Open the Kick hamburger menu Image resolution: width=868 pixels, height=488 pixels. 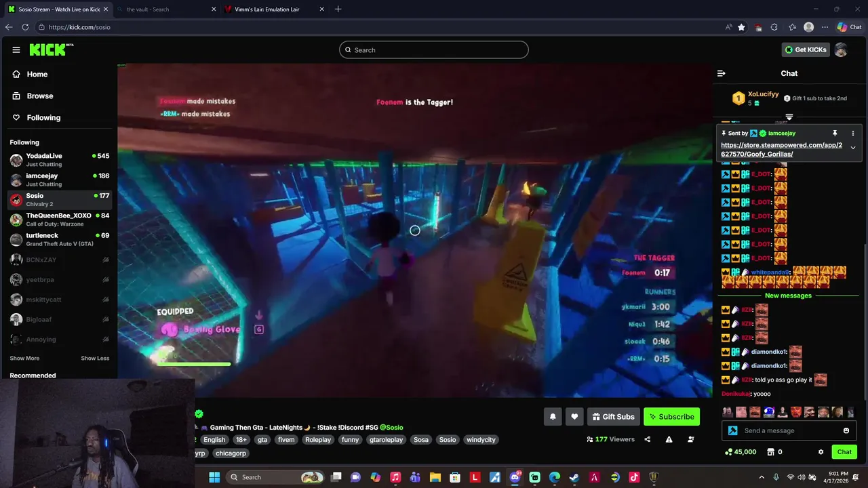coord(16,49)
